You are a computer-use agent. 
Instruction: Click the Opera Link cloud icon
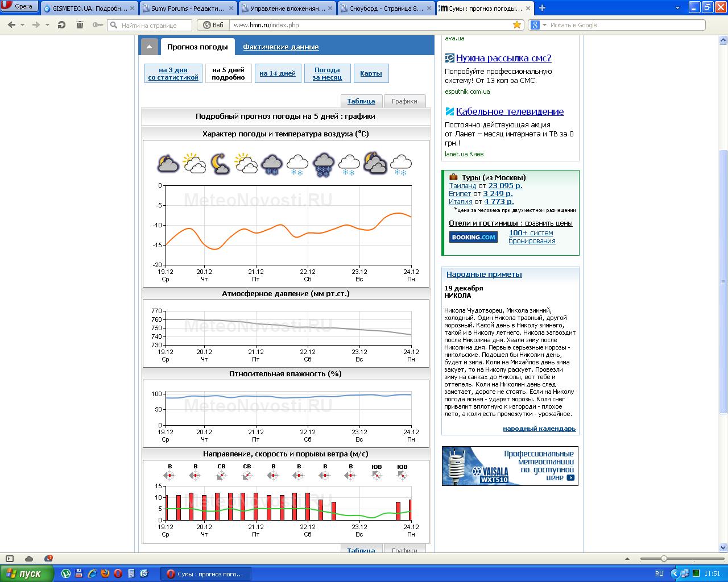pyautogui.click(x=29, y=559)
